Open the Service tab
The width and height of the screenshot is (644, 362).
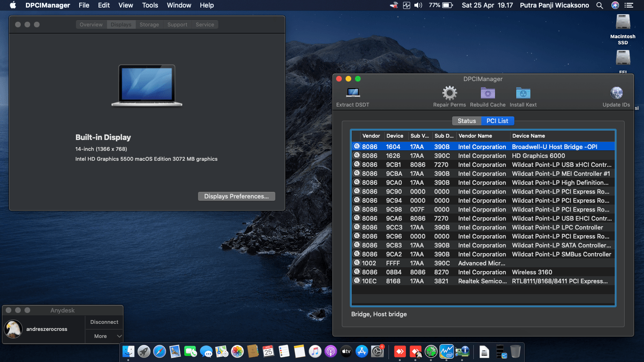pos(205,25)
